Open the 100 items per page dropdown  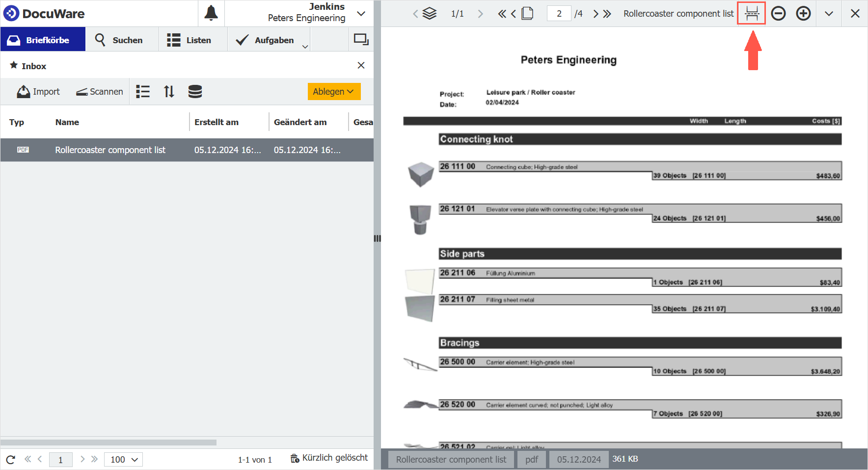[x=123, y=459]
